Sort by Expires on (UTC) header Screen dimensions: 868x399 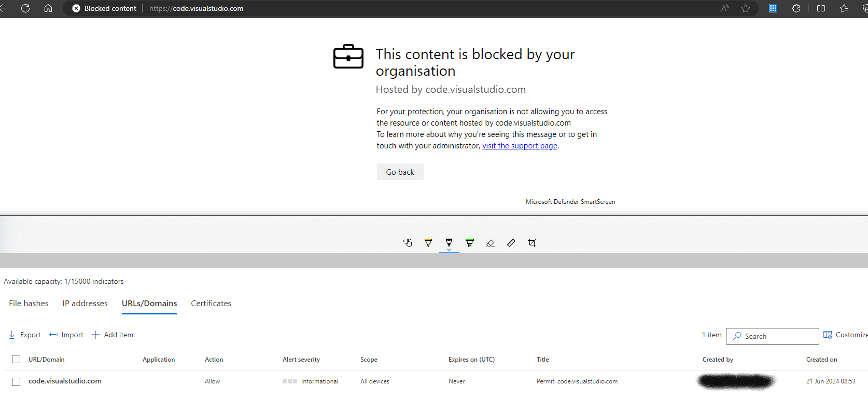click(471, 360)
